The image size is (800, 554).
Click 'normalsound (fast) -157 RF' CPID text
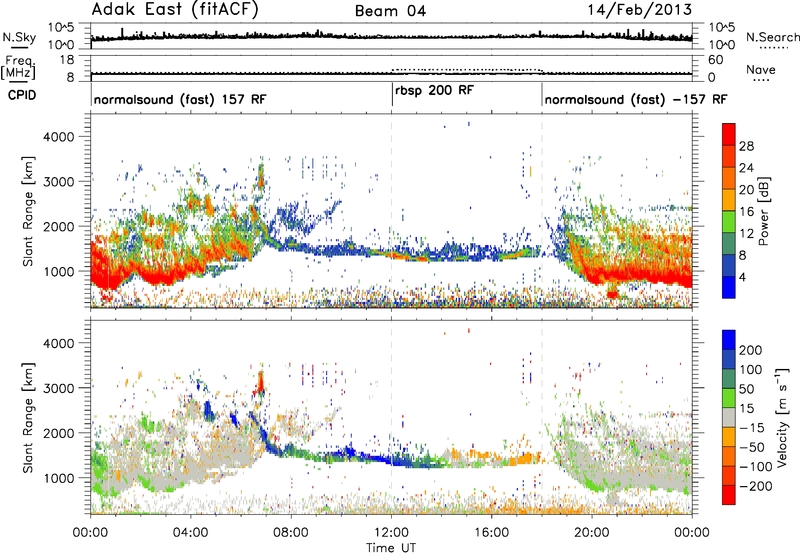pyautogui.click(x=636, y=99)
